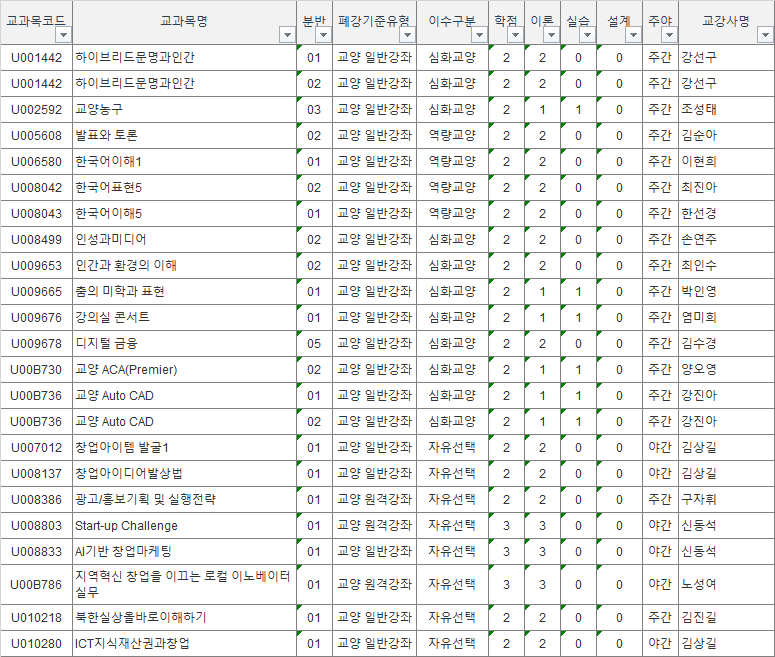Select the 발표와 토론 course row
The image size is (775, 657).
pyautogui.click(x=106, y=135)
